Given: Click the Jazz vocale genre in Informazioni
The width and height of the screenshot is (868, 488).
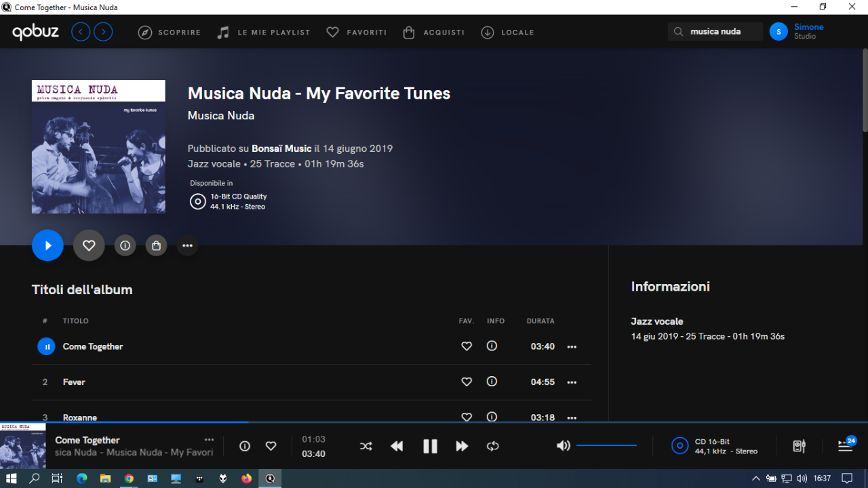Looking at the screenshot, I should coord(657,321).
